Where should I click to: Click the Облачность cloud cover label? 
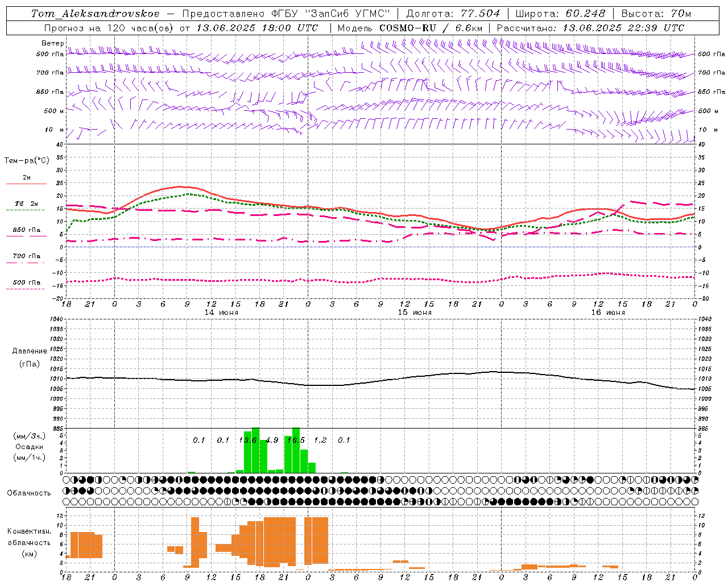[29, 493]
